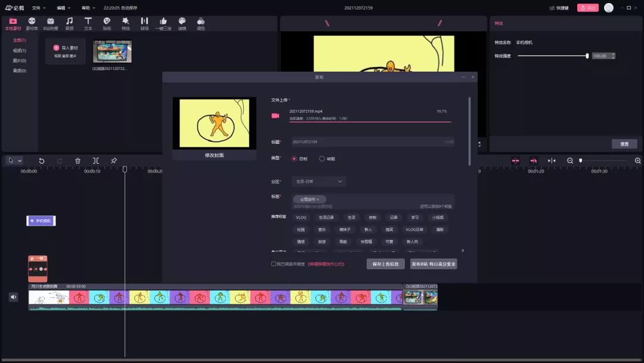Click the 滤镜 filters icon
Viewport: 644px width, 363px height.
182,22
